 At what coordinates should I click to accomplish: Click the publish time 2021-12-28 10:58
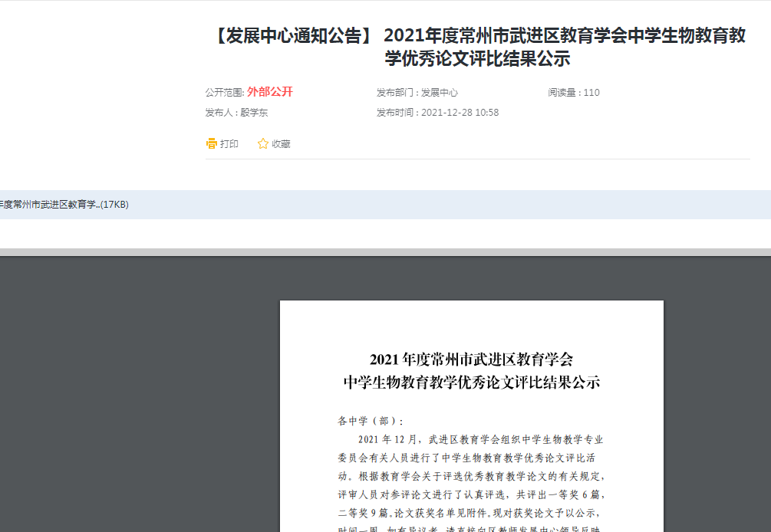460,113
